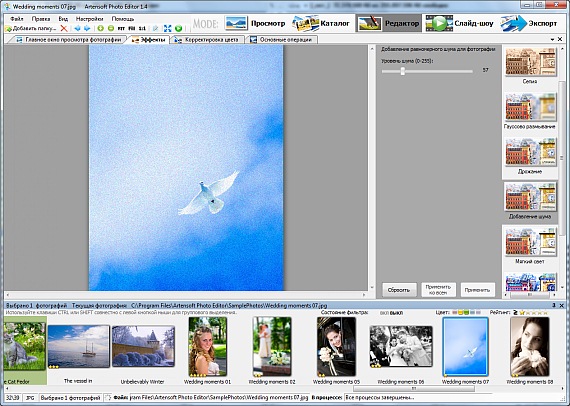The width and height of the screenshot is (570, 406).
Task: Select the Добавление шума effect thumbnail
Action: (530, 197)
